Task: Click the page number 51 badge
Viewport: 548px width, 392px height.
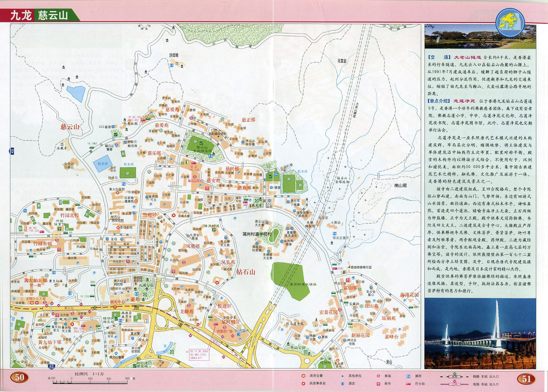Action: click(526, 379)
